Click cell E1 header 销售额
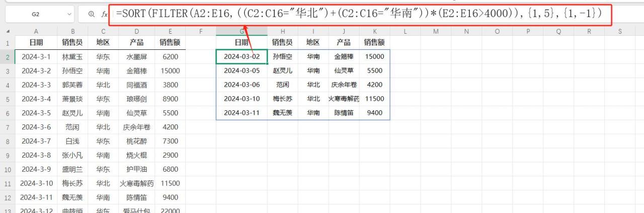Image resolution: width=644 pixels, height=213 pixels. [x=170, y=43]
